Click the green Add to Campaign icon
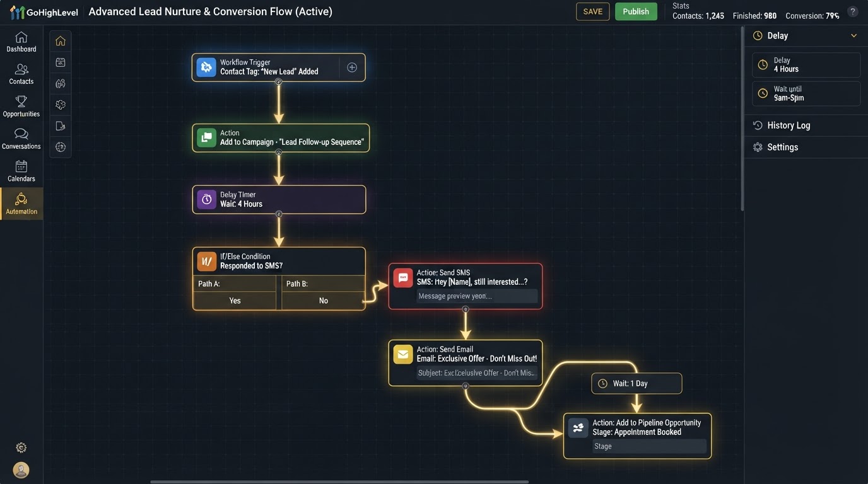868x484 pixels. click(206, 137)
